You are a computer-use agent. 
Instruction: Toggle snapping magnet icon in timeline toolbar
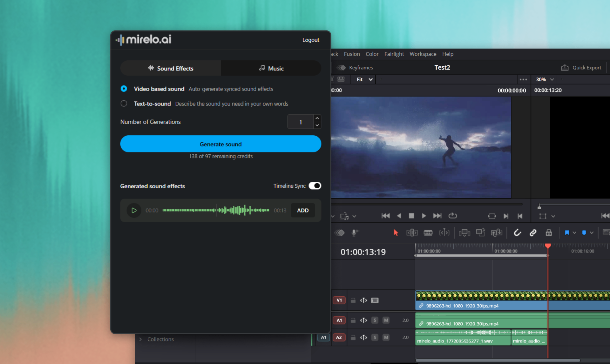point(517,233)
